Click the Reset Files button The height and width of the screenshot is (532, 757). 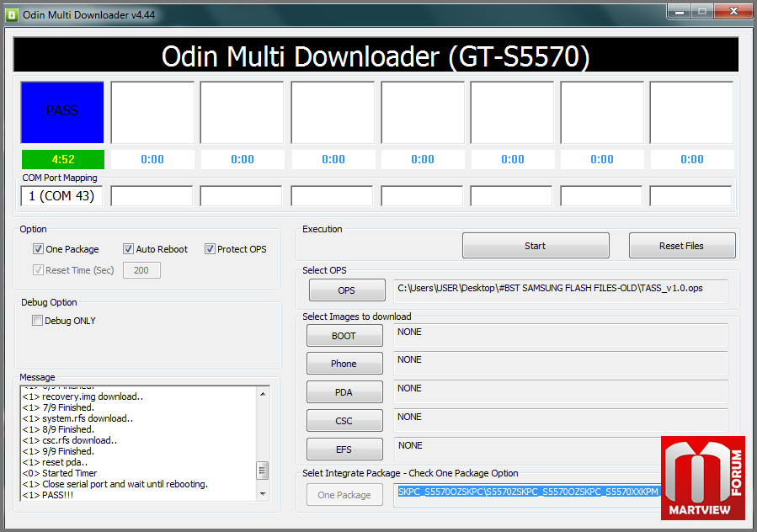682,246
